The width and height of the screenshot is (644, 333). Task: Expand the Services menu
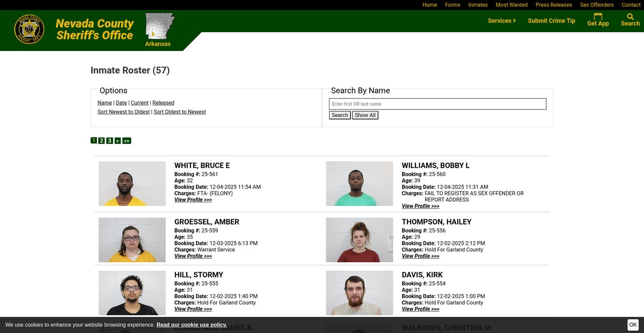[x=502, y=21]
